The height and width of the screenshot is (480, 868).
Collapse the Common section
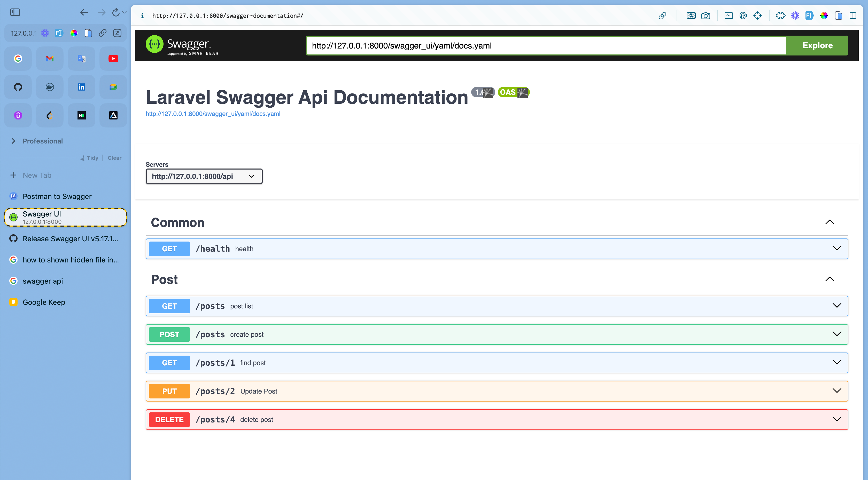click(x=829, y=222)
